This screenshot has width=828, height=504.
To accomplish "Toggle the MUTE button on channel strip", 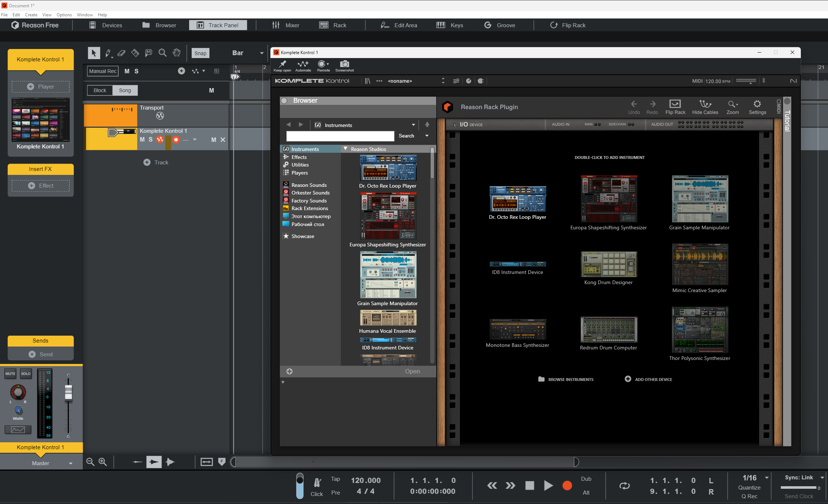I will 11,374.
